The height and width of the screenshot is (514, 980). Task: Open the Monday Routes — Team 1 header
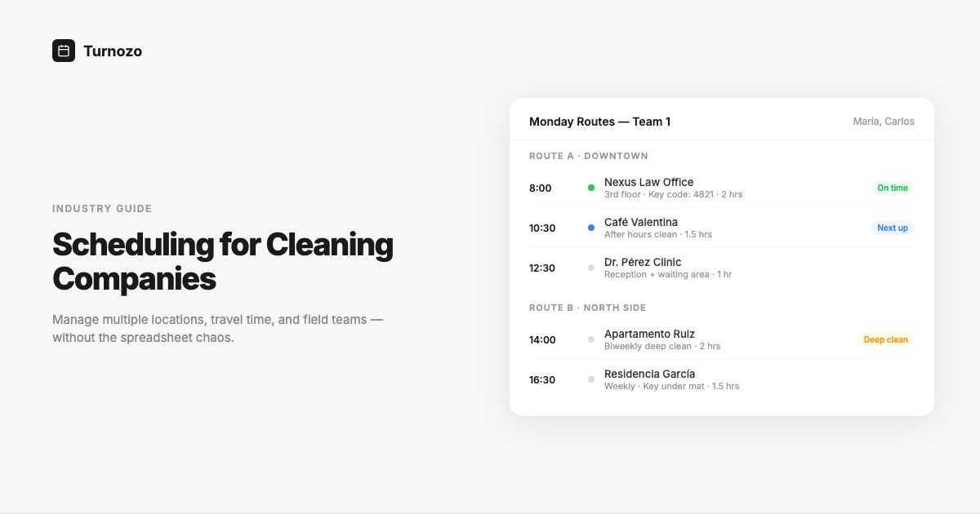tap(599, 121)
